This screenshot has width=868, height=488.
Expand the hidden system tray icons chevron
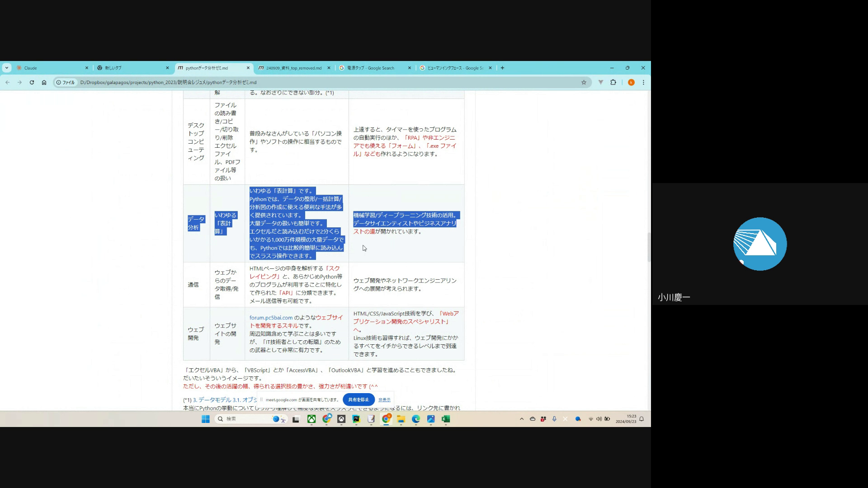522,419
